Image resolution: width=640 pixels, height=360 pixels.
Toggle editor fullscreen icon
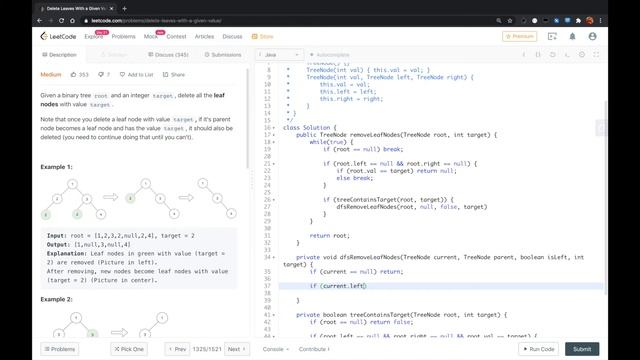coord(596,55)
